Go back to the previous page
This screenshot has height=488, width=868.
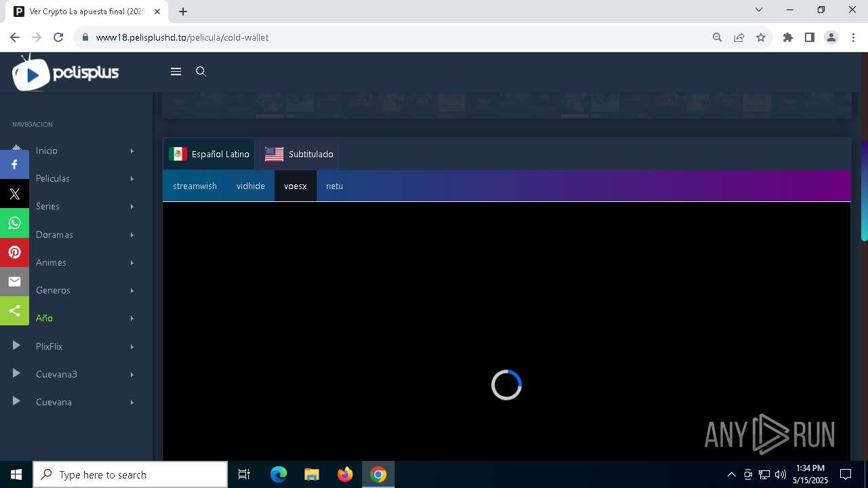point(15,37)
